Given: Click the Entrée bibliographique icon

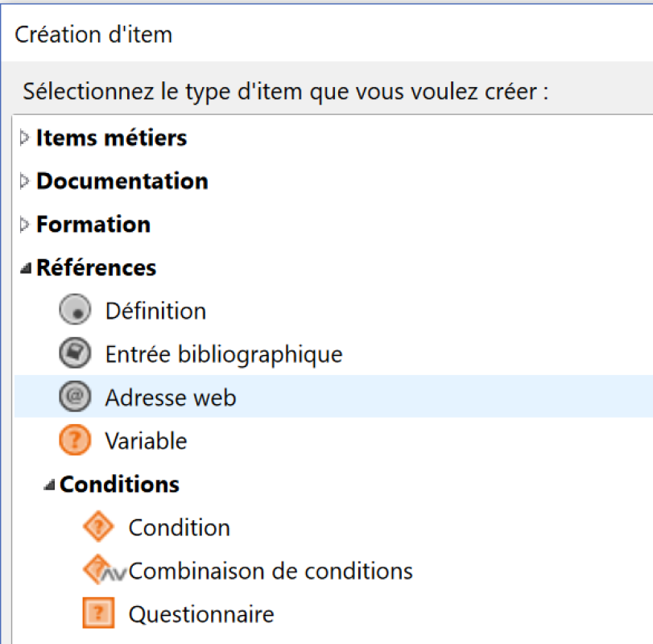Looking at the screenshot, I should point(75,354).
